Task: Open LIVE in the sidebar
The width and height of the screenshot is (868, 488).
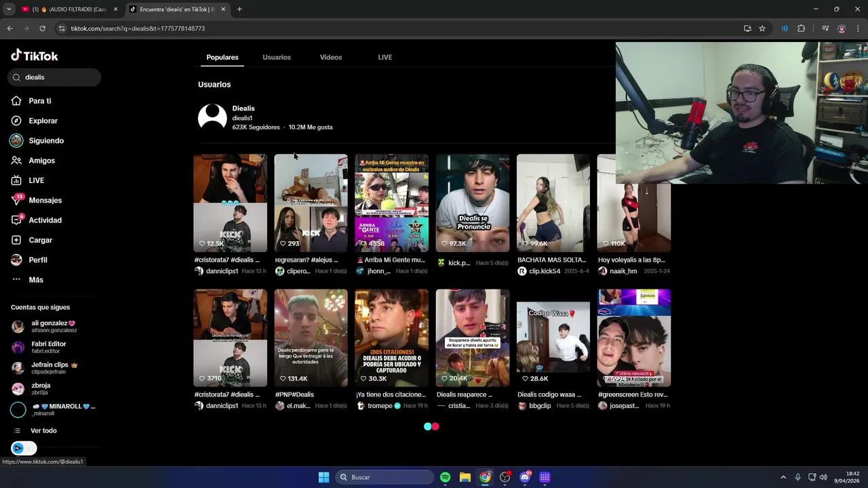Action: coord(37,180)
